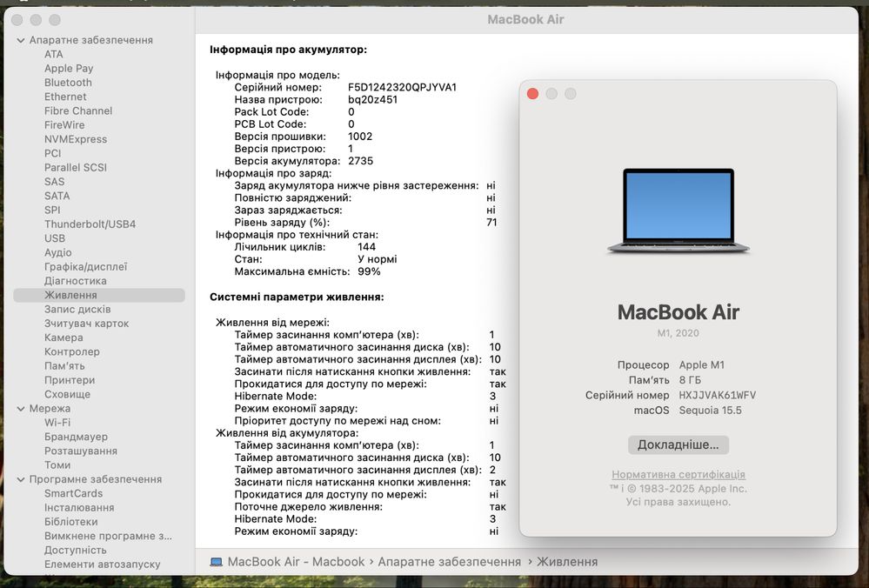Click Апаратне забезпечення in path bar
Screen dimensions: 869x588
(450, 561)
